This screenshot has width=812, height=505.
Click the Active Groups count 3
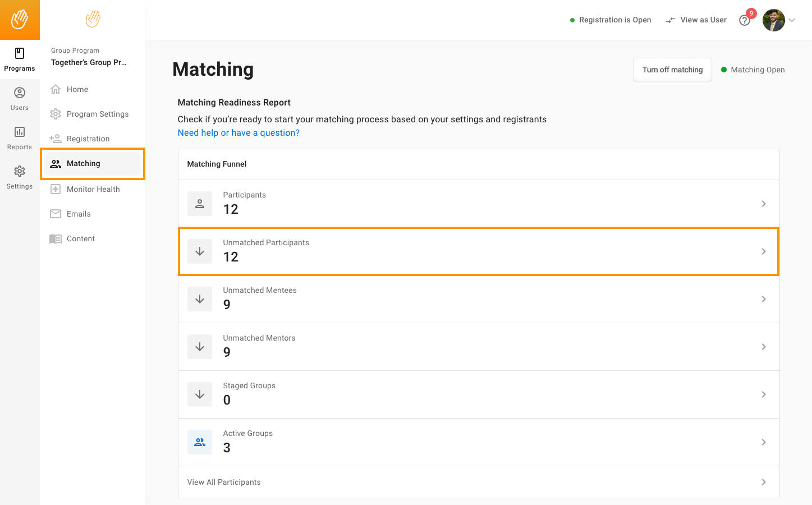(227, 448)
